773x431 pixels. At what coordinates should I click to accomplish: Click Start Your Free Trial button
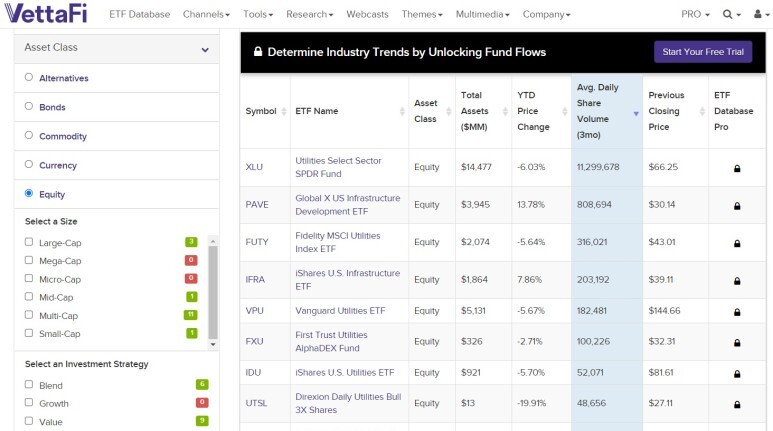pos(703,52)
